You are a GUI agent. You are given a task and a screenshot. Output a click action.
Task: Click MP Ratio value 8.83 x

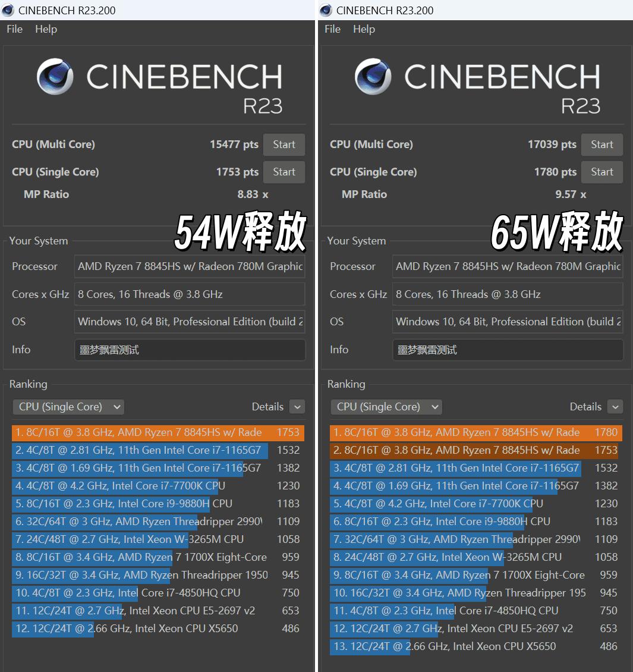[253, 194]
